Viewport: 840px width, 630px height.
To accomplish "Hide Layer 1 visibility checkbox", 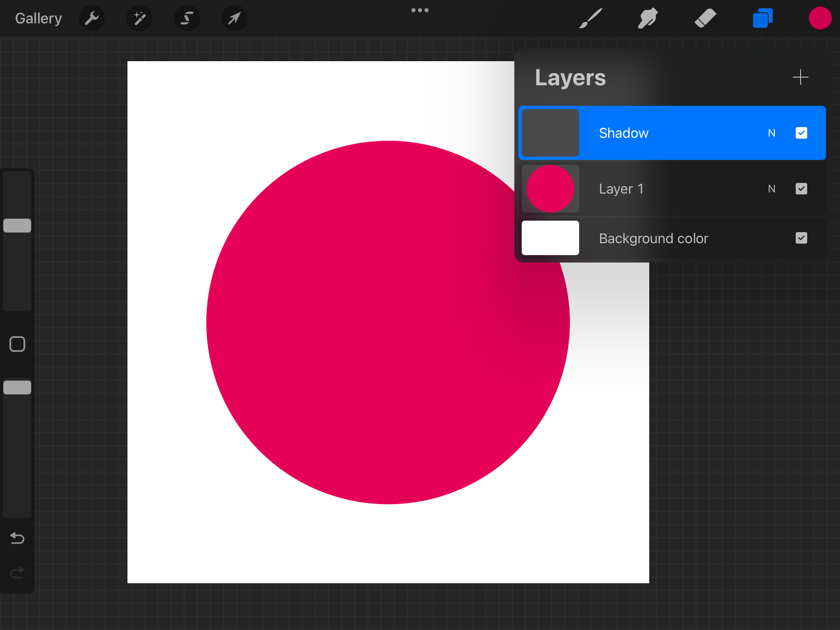I will coord(801,189).
